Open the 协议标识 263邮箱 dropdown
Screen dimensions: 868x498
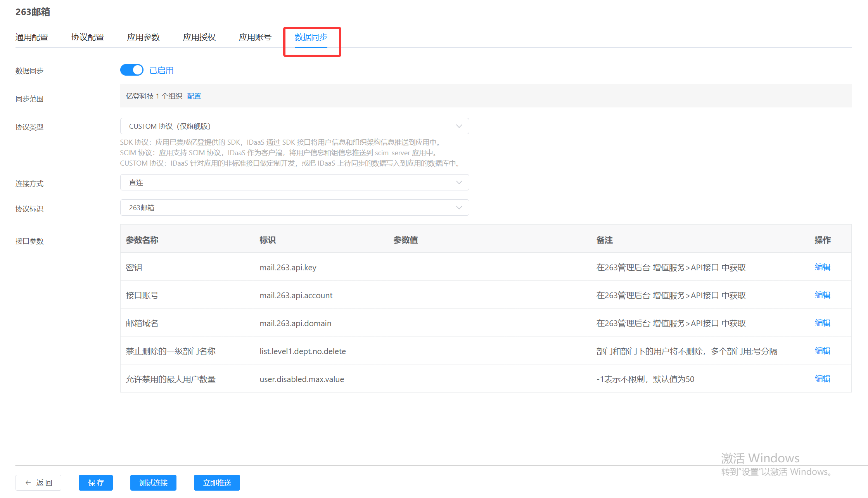click(x=294, y=208)
